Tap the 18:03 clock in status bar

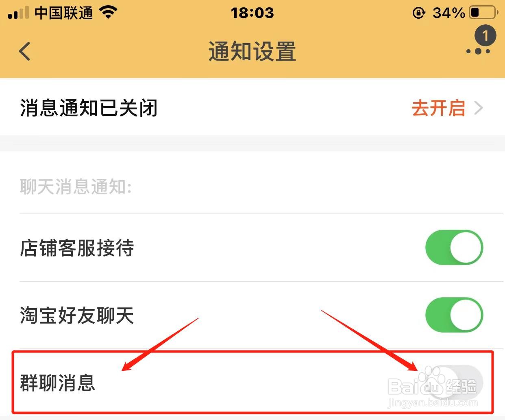pos(252,13)
